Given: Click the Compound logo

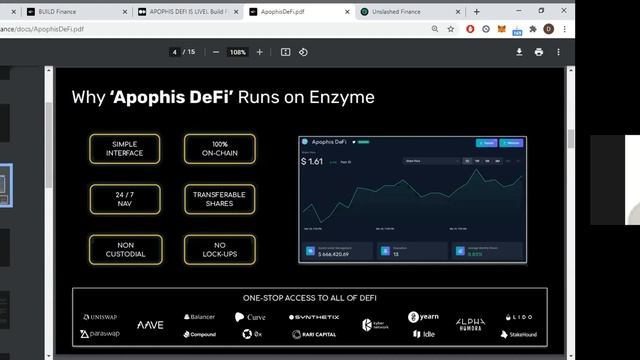Looking at the screenshot, I should (199, 334).
